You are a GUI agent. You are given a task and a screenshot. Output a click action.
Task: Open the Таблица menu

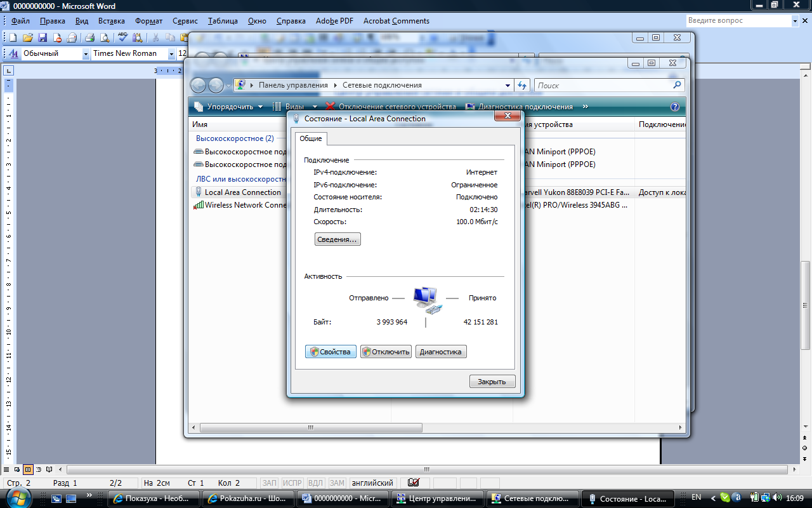223,21
